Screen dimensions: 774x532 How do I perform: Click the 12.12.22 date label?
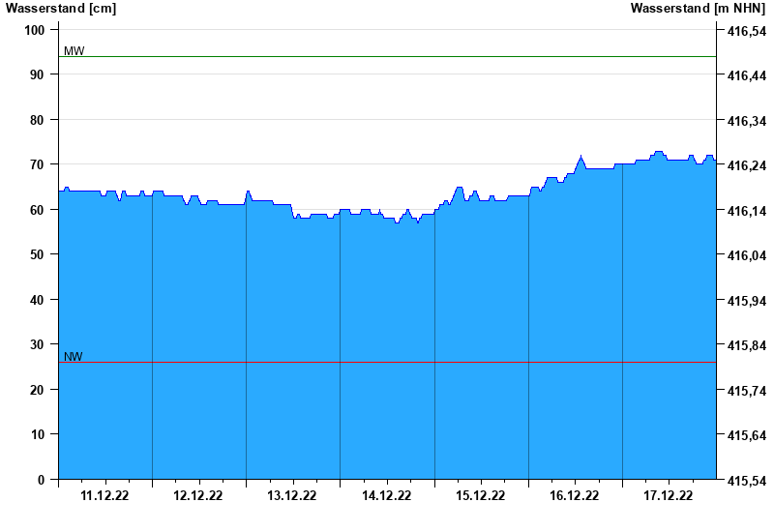coord(198,496)
